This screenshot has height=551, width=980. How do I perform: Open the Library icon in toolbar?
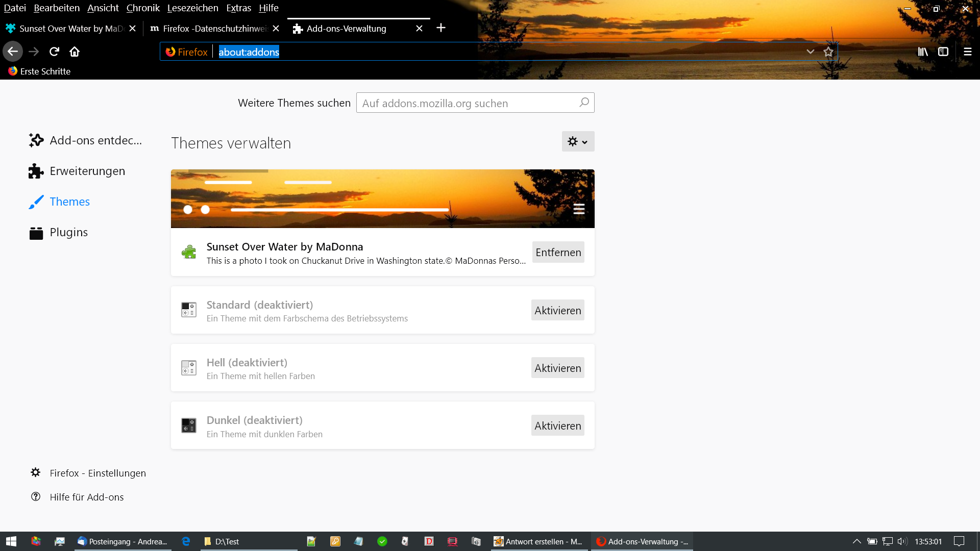click(x=923, y=52)
